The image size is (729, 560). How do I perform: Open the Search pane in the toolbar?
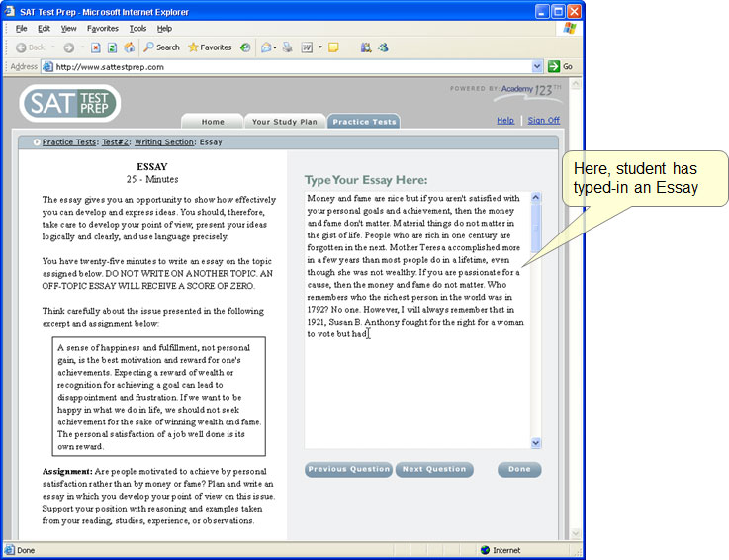pos(161,47)
